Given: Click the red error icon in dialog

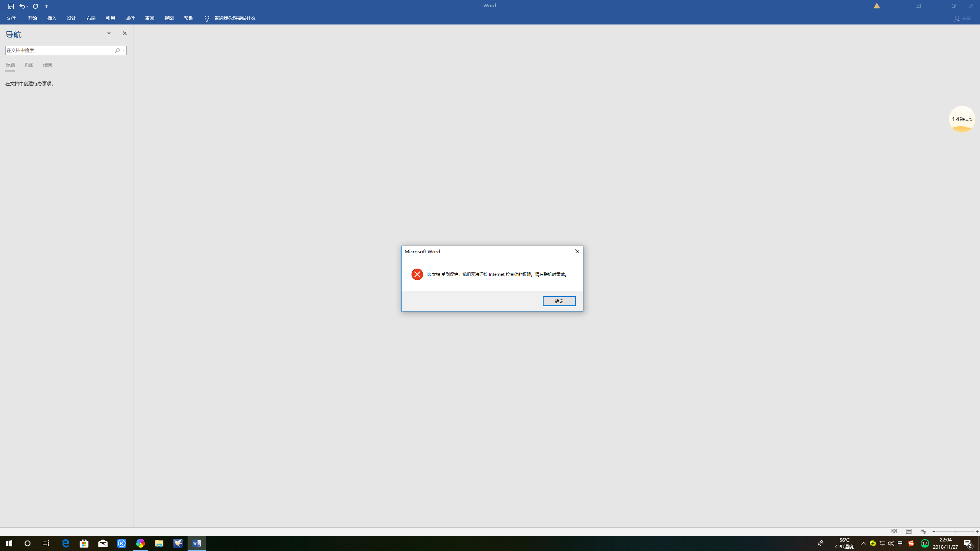Looking at the screenshot, I should click(417, 274).
